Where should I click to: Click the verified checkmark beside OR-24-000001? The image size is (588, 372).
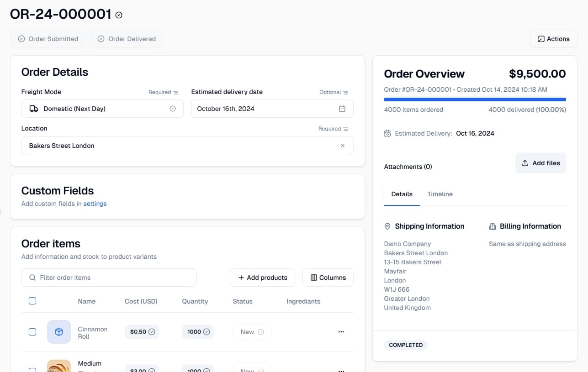pos(118,15)
